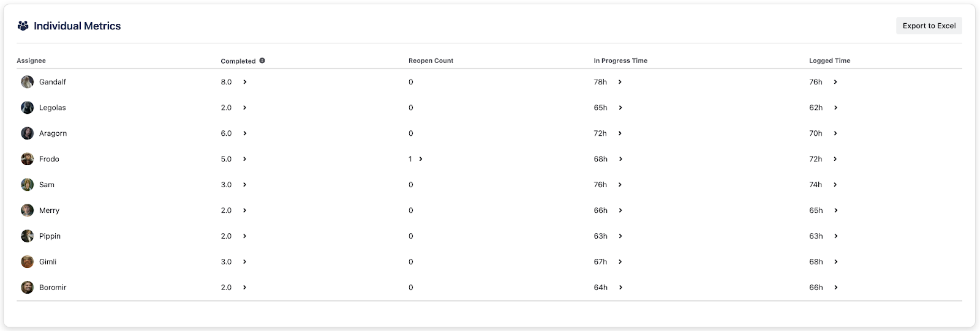Click the Completed column header
Viewport: 980px width, 331px height.
[238, 61]
